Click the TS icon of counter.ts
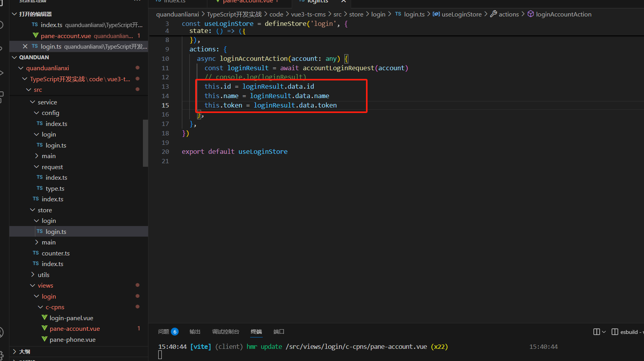This screenshot has height=361, width=644. pyautogui.click(x=36, y=253)
